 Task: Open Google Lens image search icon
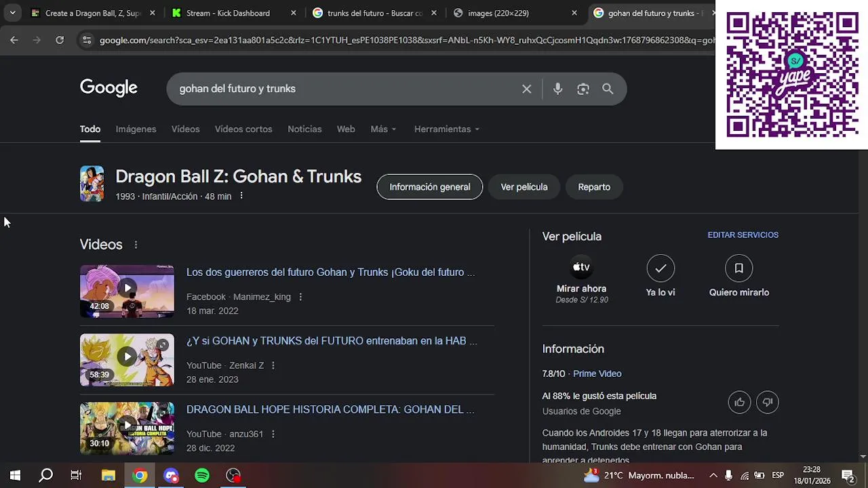coord(583,89)
